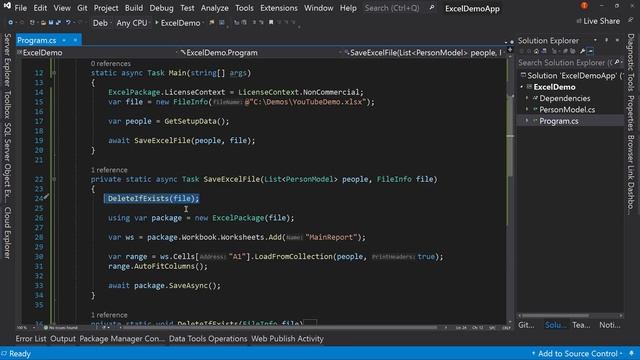
Task: Click the Live Share button
Action: (x=598, y=21)
